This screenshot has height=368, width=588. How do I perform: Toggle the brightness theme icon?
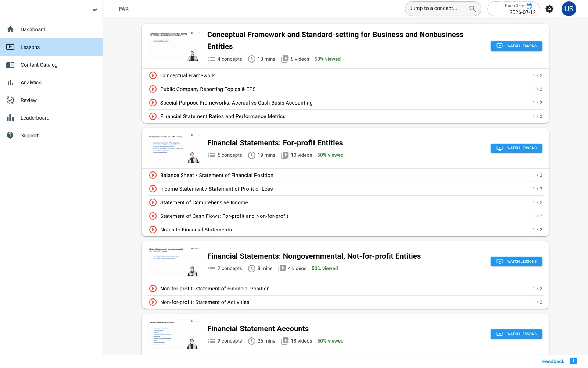549,9
